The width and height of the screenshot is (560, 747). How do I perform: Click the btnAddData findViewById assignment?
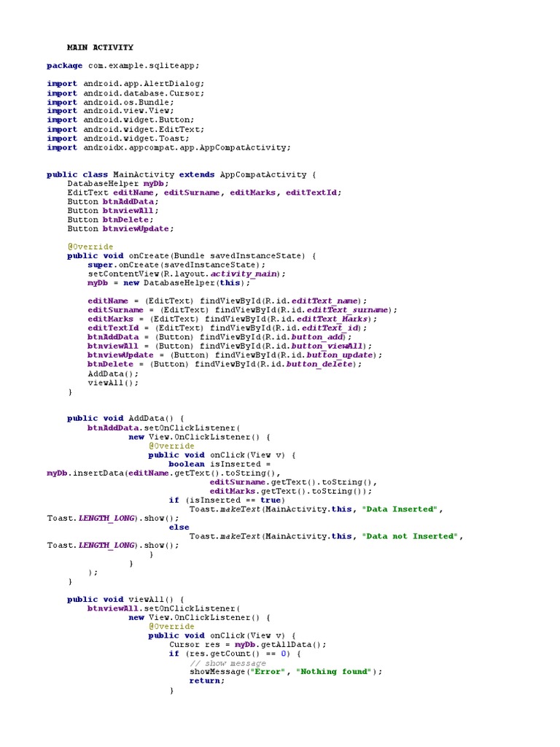point(219,337)
